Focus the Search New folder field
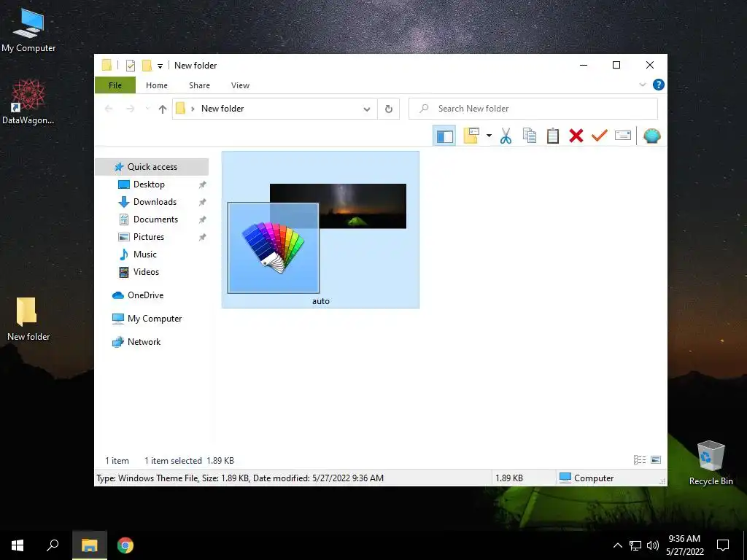This screenshot has width=747, height=560. (533, 109)
